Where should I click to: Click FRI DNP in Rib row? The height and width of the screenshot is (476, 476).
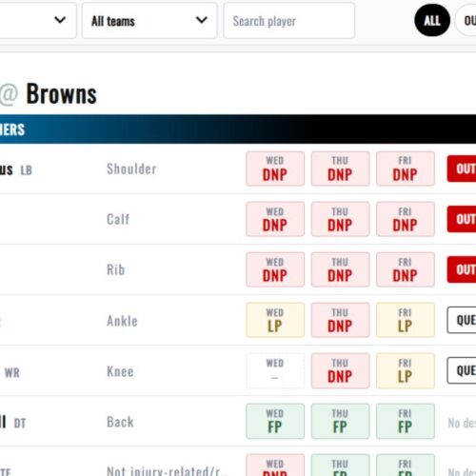click(406, 269)
